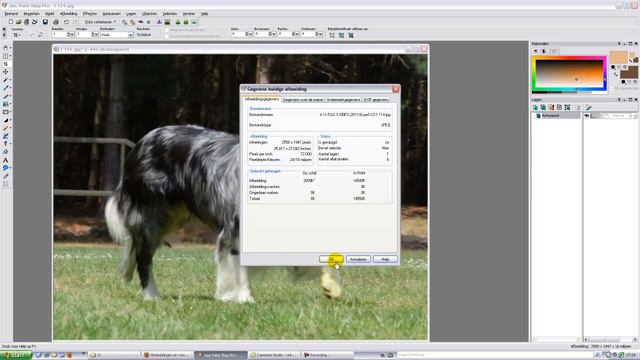This screenshot has height=360, width=640.
Task: Pick a color in the Materialen color picker
Action: coord(569,74)
